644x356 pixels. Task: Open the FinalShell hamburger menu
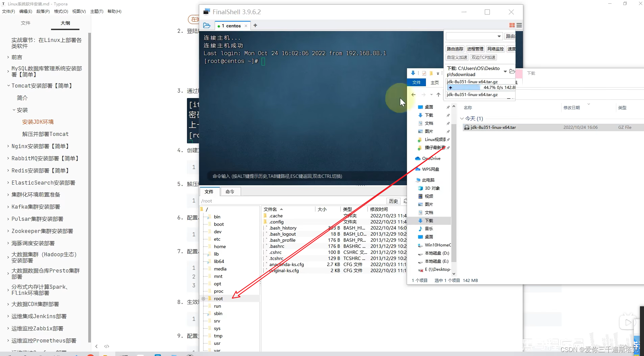coord(519,25)
